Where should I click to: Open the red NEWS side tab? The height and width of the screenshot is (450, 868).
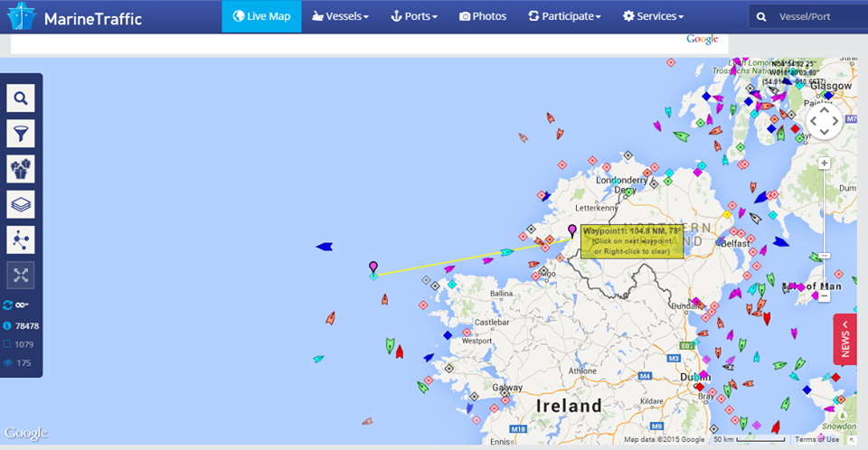pyautogui.click(x=844, y=339)
